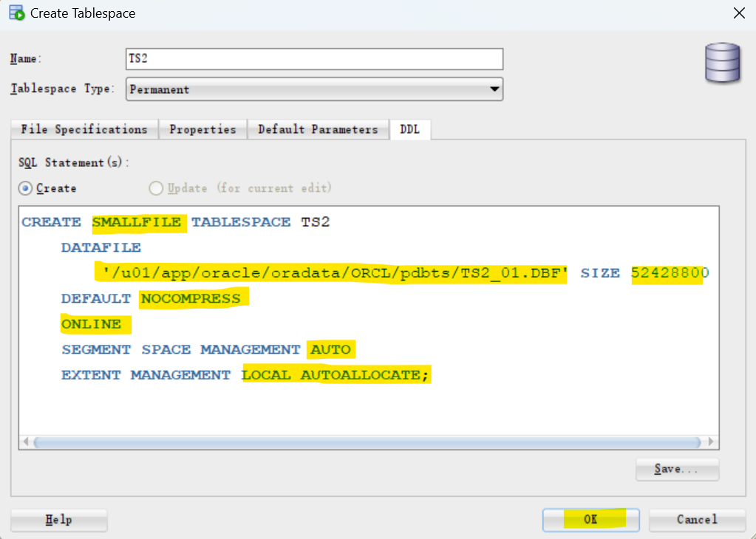
Task: Click the scrollbar right arrow
Action: tap(711, 442)
